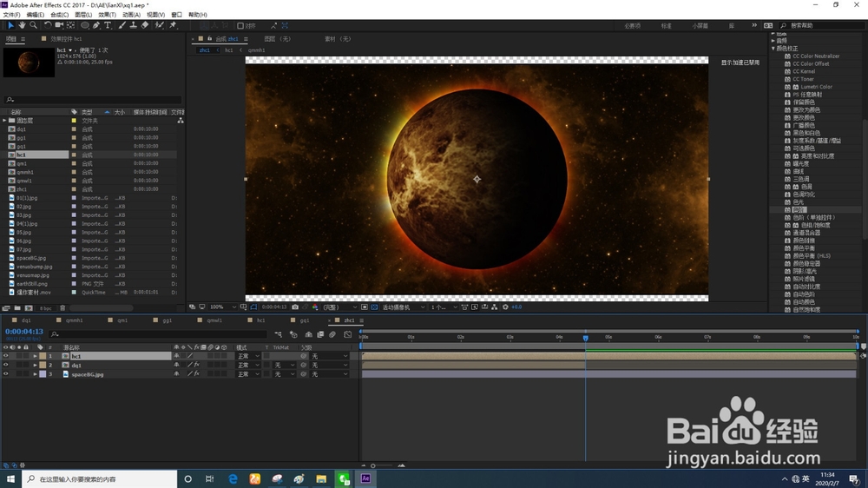Open the 100% magnification dropdown
Screen dimensions: 868x488
[223, 307]
